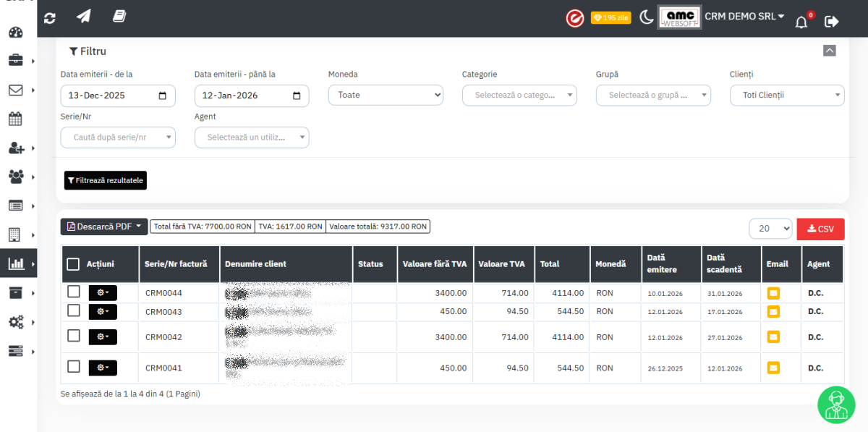This screenshot has width=868, height=432.
Task: Click the Filtrează rezultatele button
Action: coord(106,180)
